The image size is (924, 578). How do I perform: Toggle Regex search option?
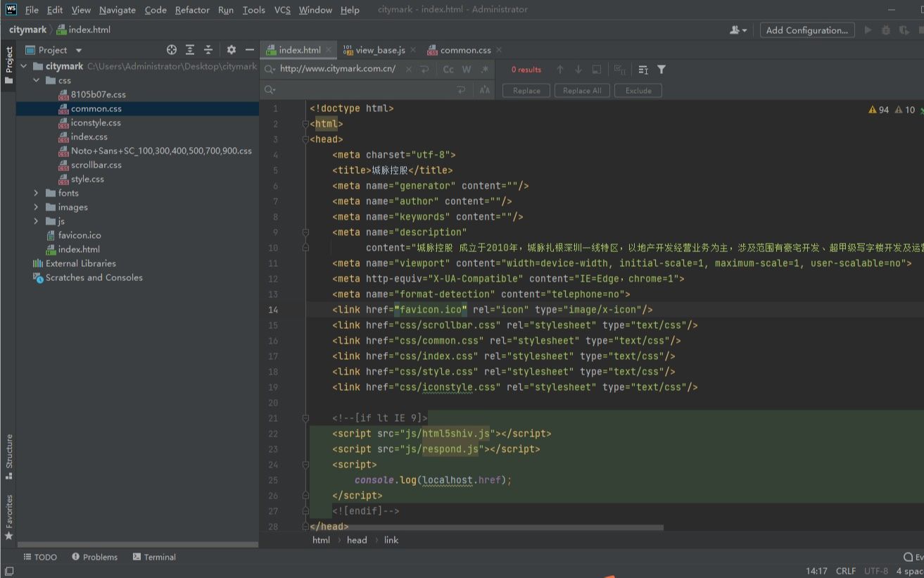pos(484,69)
